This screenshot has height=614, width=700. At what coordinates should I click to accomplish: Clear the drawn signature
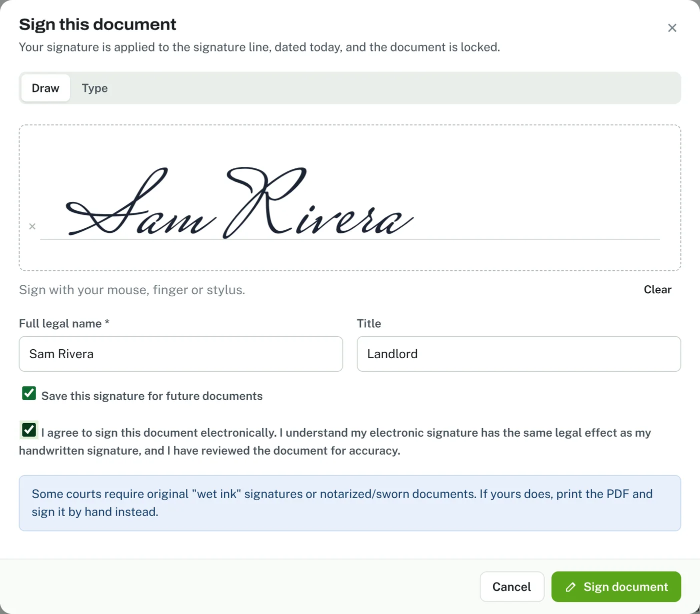click(657, 290)
